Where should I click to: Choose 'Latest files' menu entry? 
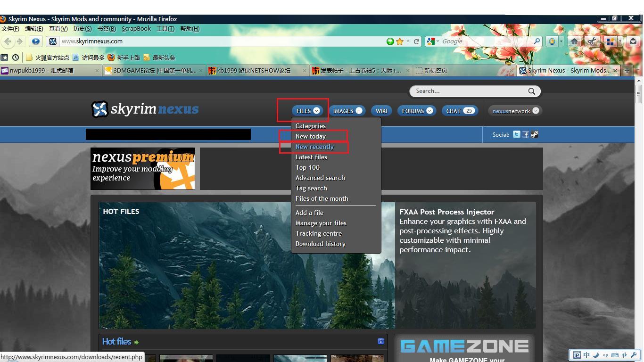(x=311, y=157)
